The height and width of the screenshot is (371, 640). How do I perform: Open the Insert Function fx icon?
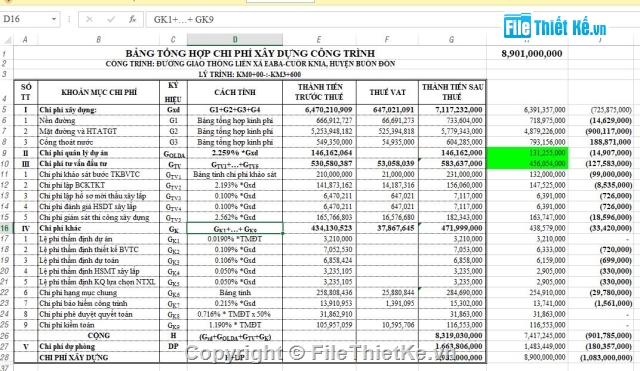pos(132,19)
